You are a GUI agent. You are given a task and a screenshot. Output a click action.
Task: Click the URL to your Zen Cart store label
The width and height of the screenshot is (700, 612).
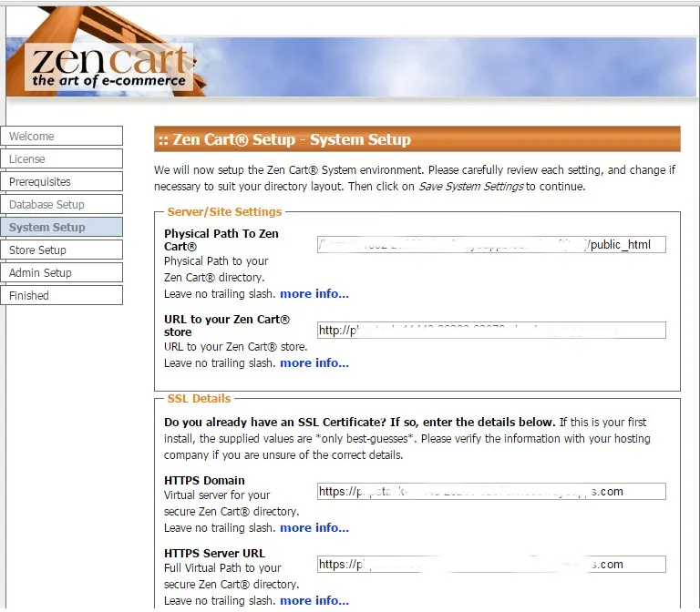point(227,326)
